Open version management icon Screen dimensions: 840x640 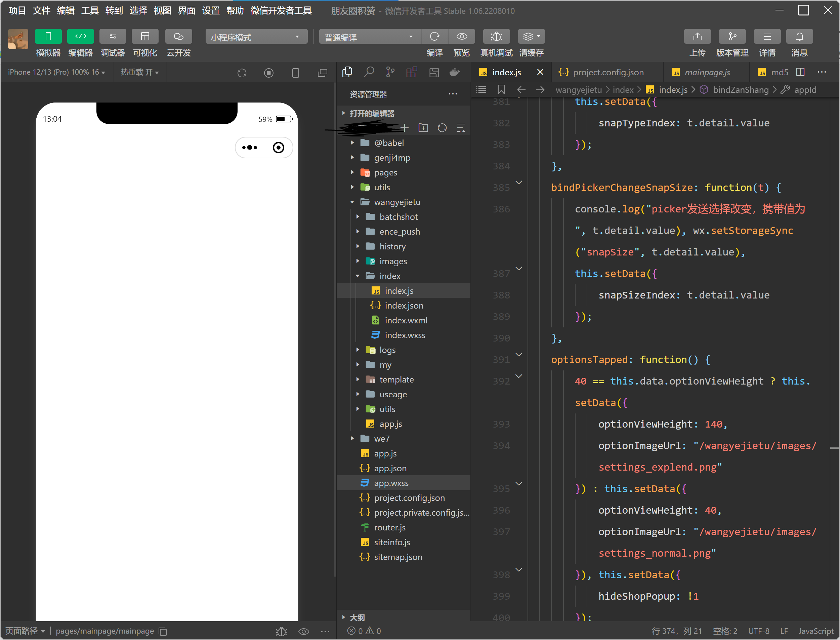coord(732,37)
